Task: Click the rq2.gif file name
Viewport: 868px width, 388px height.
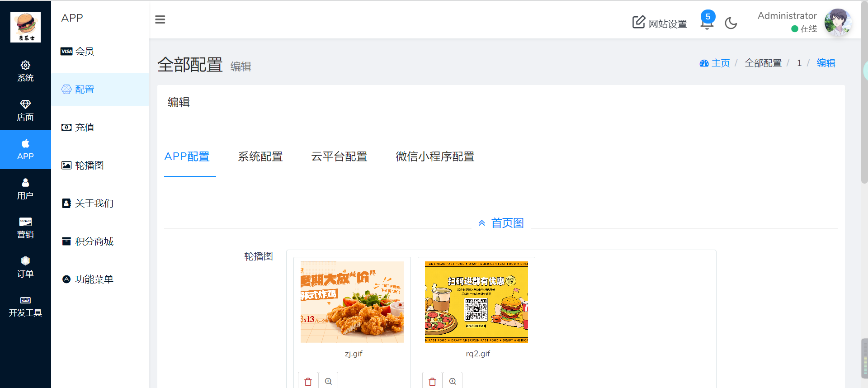Action: 478,354
